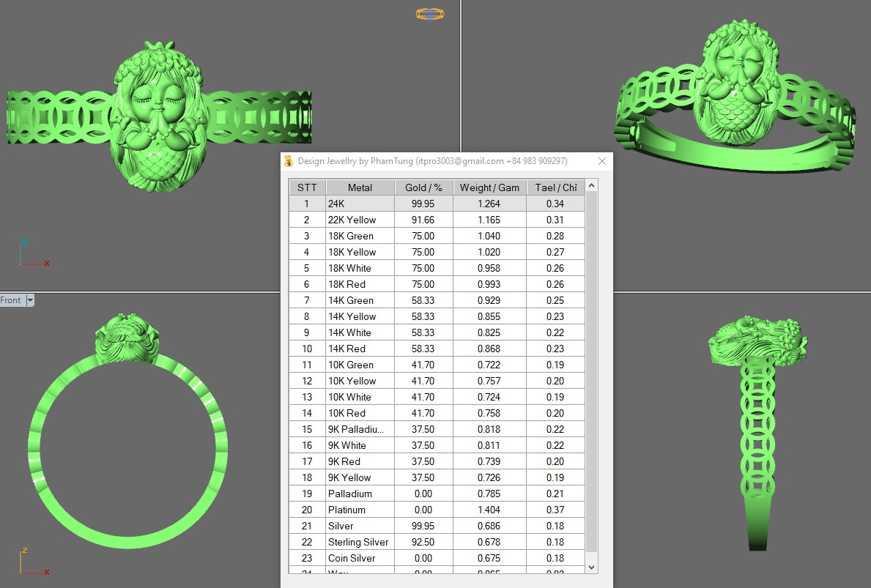Select the 14K White row

click(437, 332)
